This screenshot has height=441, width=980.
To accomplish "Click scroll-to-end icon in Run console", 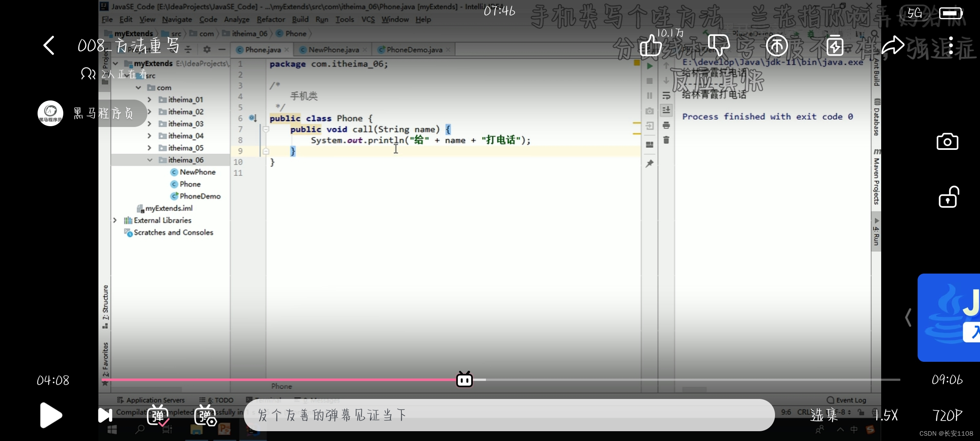I will pyautogui.click(x=666, y=110).
